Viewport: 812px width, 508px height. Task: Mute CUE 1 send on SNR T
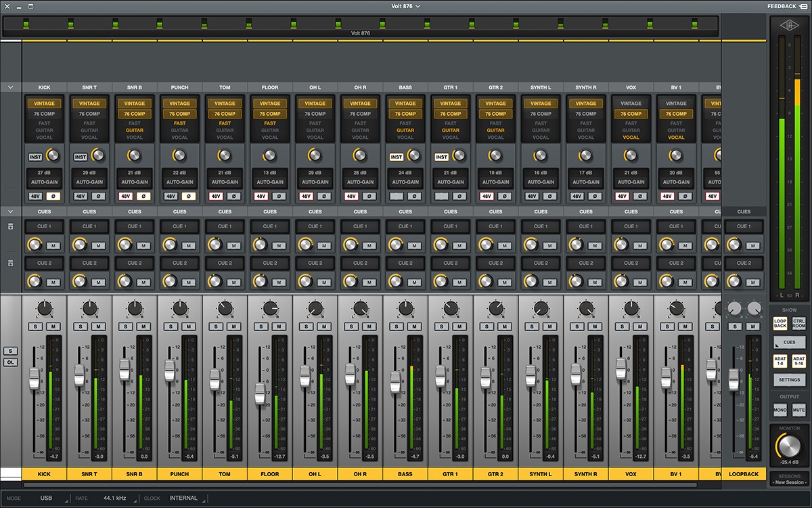[x=99, y=245]
